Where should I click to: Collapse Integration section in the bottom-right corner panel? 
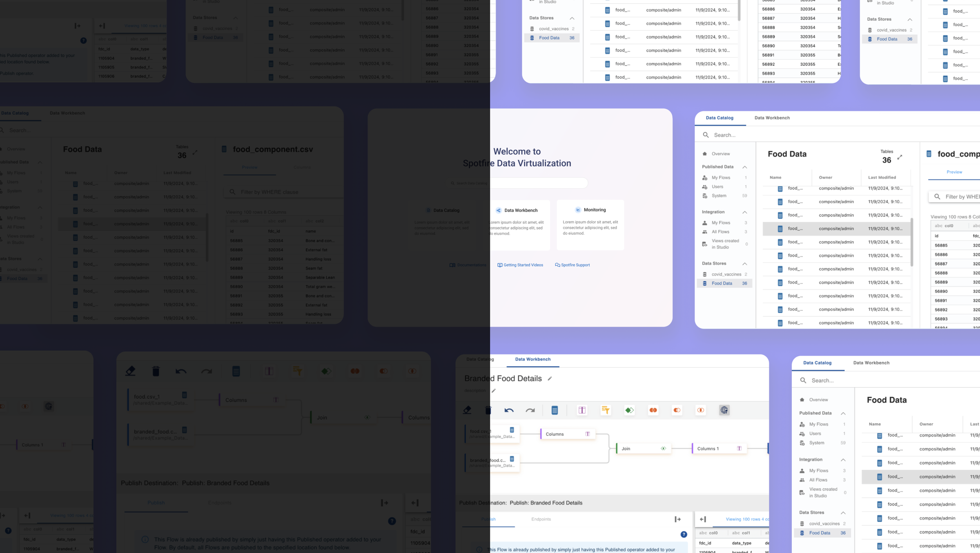tap(843, 459)
